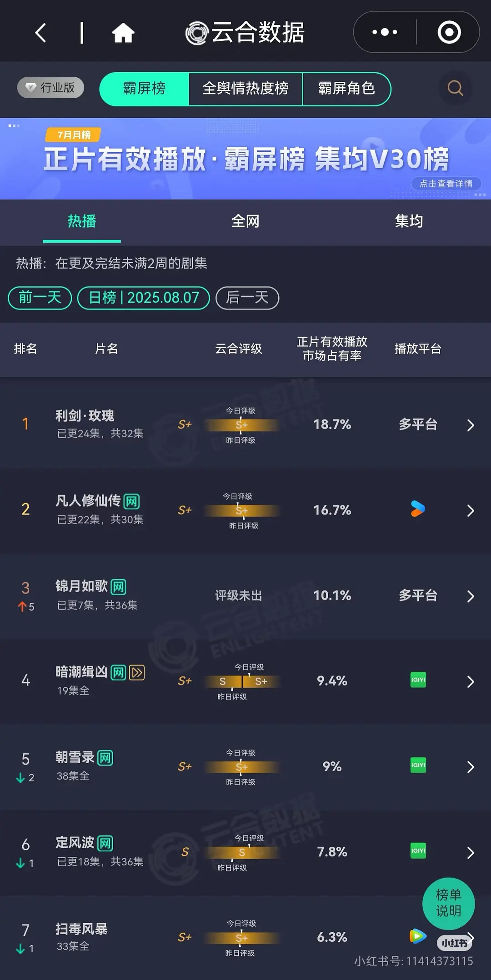Open the 榜单说明 floating button
491x980 pixels.
click(448, 903)
